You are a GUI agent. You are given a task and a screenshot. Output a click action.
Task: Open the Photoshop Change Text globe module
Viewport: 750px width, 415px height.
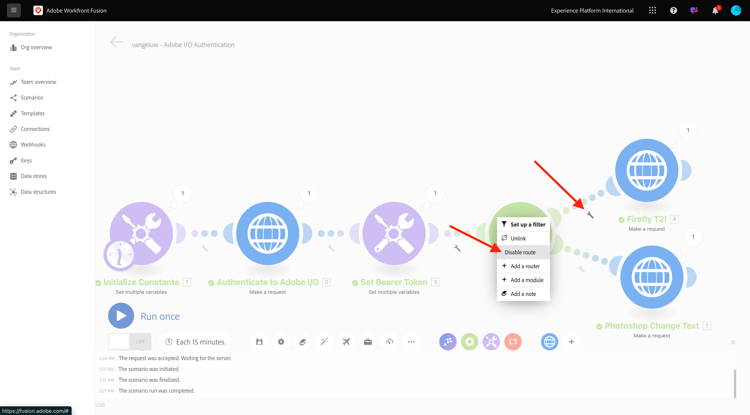[x=652, y=277]
